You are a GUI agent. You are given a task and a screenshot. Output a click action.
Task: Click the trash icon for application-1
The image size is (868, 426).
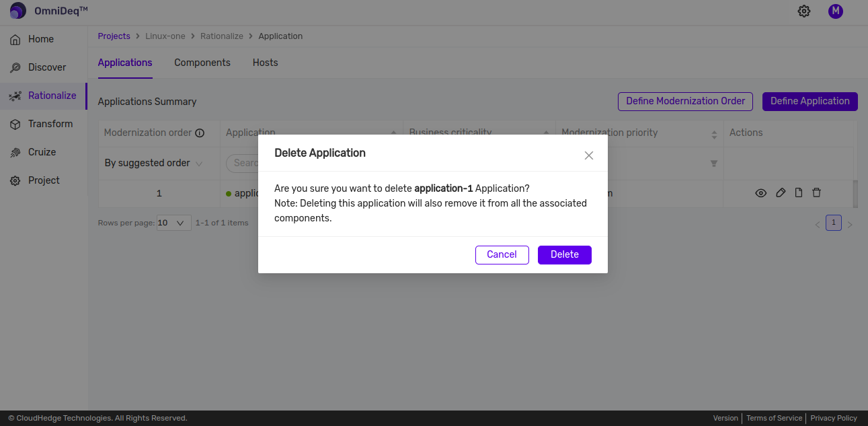[816, 193]
